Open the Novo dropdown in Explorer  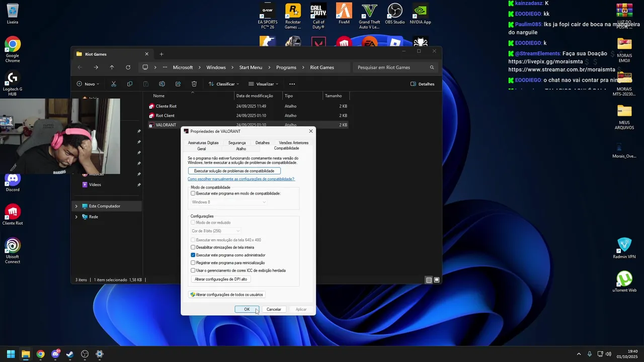point(88,84)
